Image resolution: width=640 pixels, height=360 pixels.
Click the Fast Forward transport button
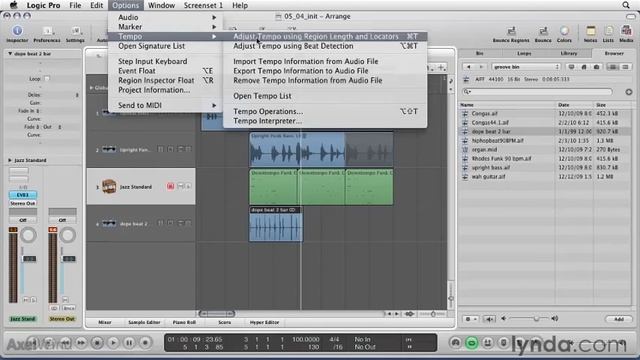81,343
